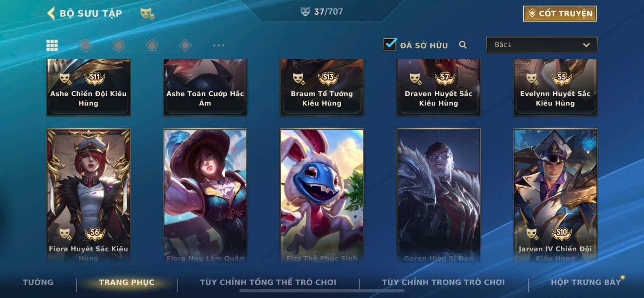Image resolution: width=644 pixels, height=298 pixels.
Task: Click the search magnifier icon
Action: 463,45
